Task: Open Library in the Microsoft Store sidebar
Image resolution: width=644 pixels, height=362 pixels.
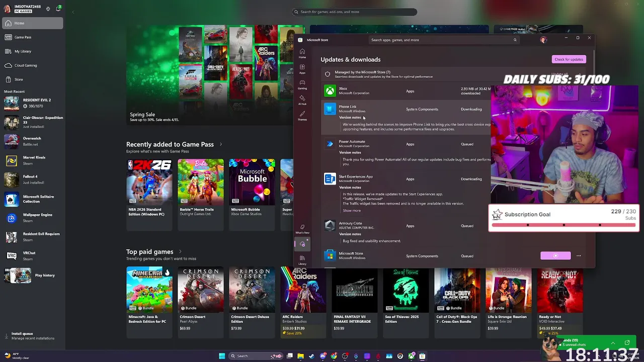Action: pos(302,260)
